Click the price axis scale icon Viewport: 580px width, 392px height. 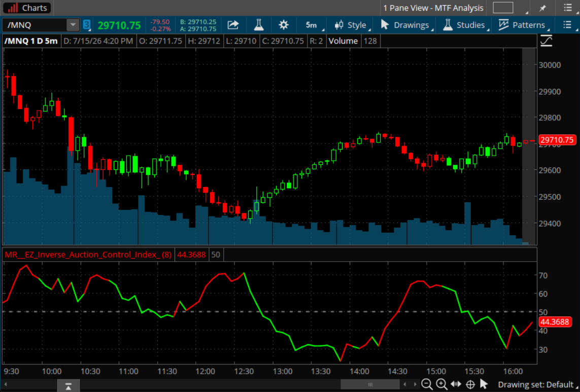(x=547, y=41)
